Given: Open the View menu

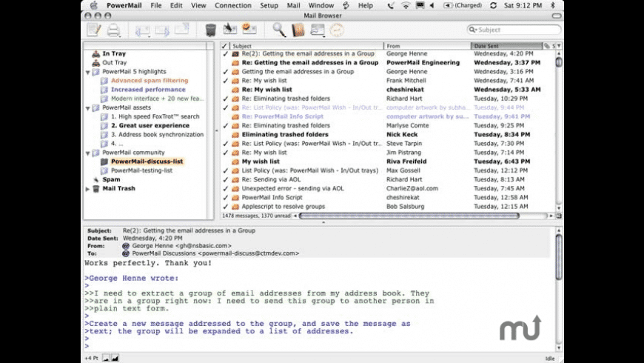Looking at the screenshot, I should 198,5.
